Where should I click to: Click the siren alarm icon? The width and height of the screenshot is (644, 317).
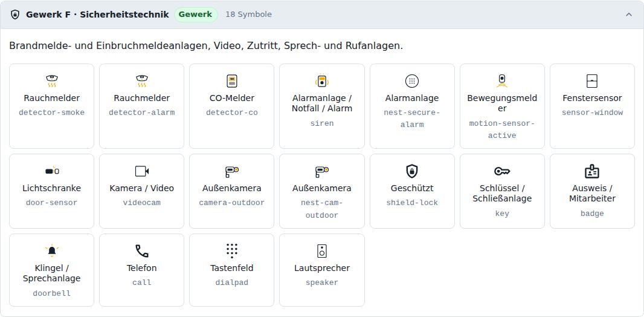click(322, 81)
